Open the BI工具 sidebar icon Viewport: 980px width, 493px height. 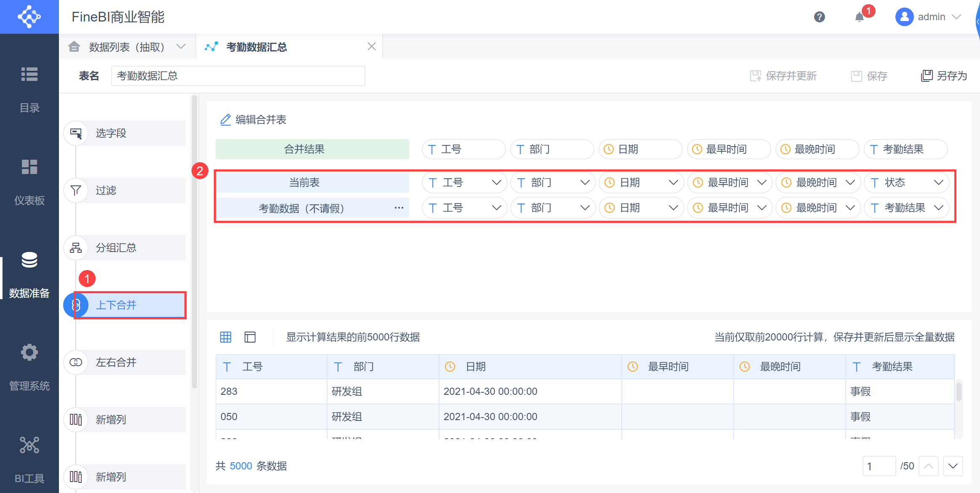coord(29,445)
